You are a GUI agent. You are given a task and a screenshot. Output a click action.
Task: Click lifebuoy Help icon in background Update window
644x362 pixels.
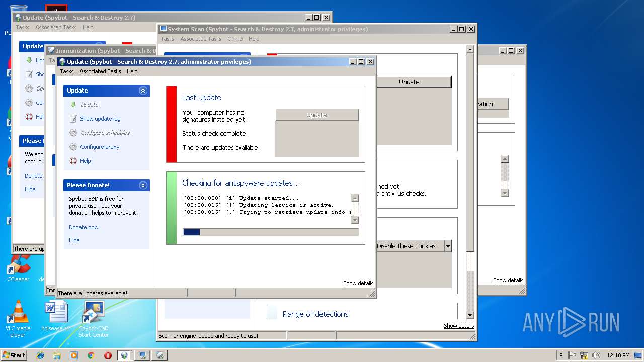point(29,117)
